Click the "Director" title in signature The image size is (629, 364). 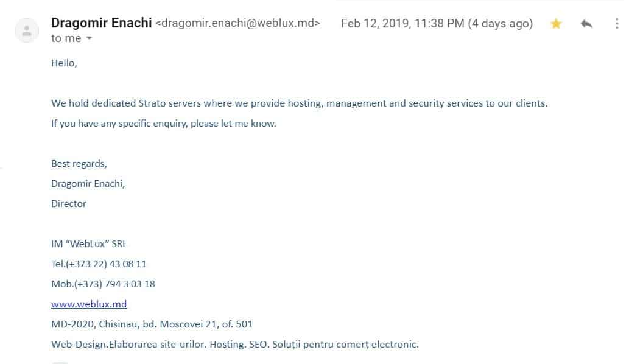tap(69, 204)
